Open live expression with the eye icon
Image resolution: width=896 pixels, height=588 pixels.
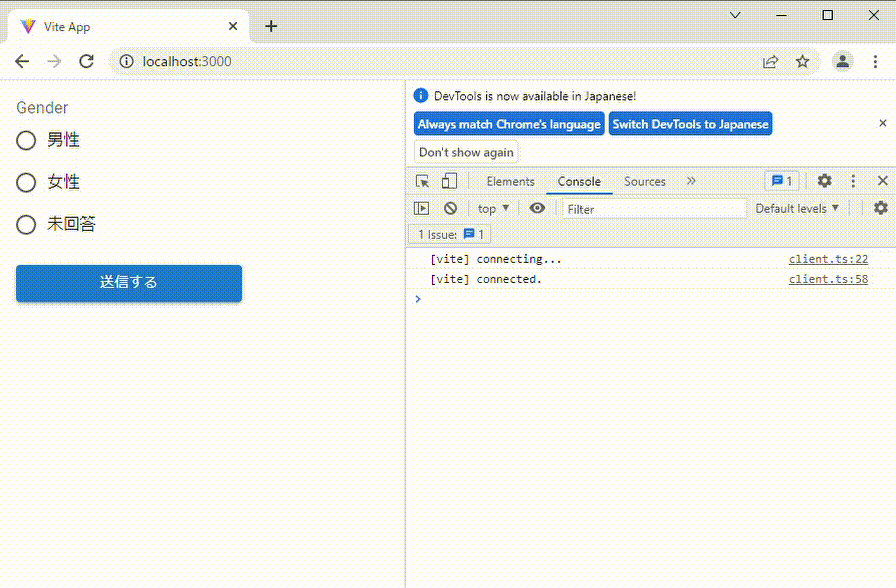point(537,208)
